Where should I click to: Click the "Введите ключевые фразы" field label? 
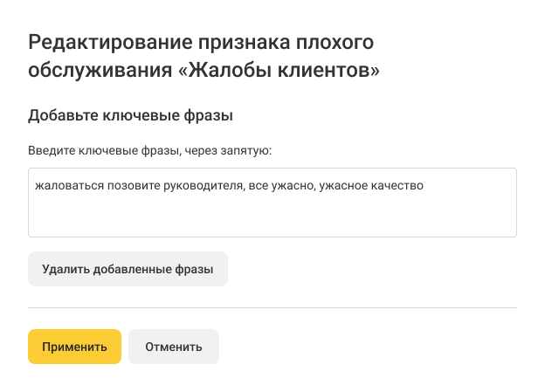click(104, 151)
